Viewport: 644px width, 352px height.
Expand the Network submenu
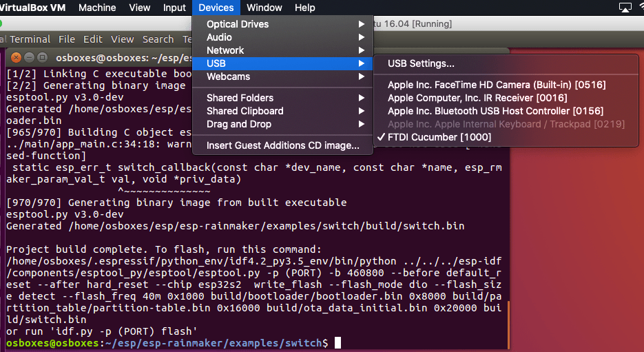(x=282, y=50)
